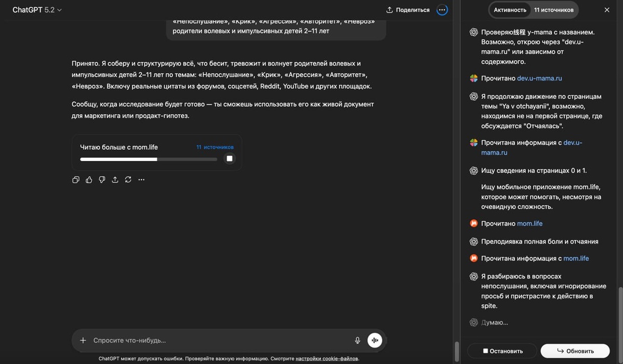The height and width of the screenshot is (364, 623).
Task: Click the plus attach icon in composer
Action: point(83,340)
